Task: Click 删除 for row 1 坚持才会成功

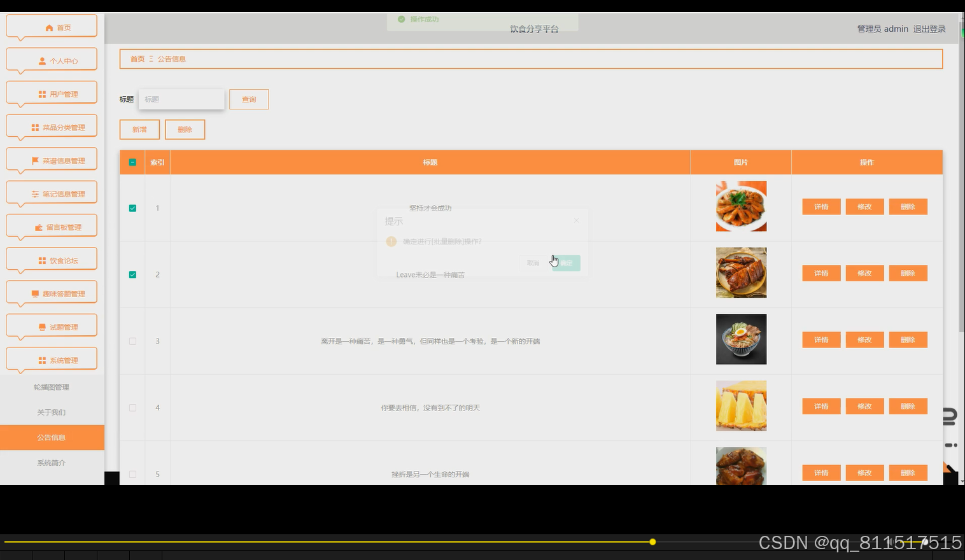Action: 908,207
